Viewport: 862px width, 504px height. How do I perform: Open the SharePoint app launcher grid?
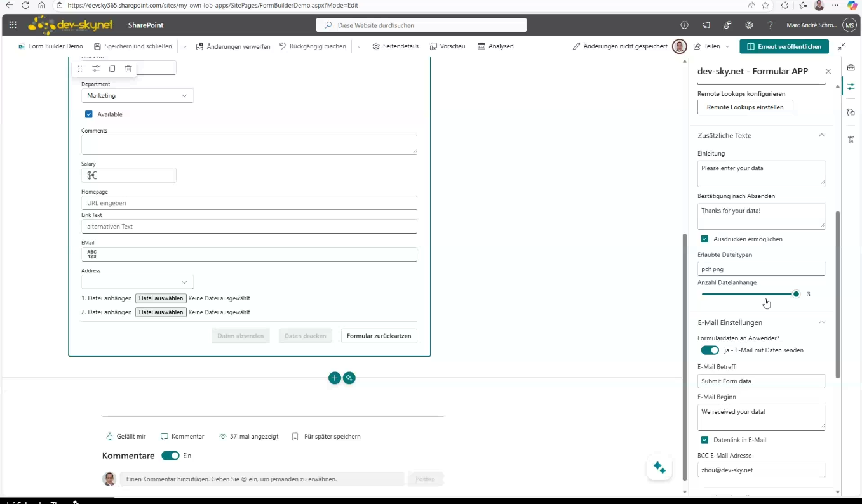click(x=13, y=25)
